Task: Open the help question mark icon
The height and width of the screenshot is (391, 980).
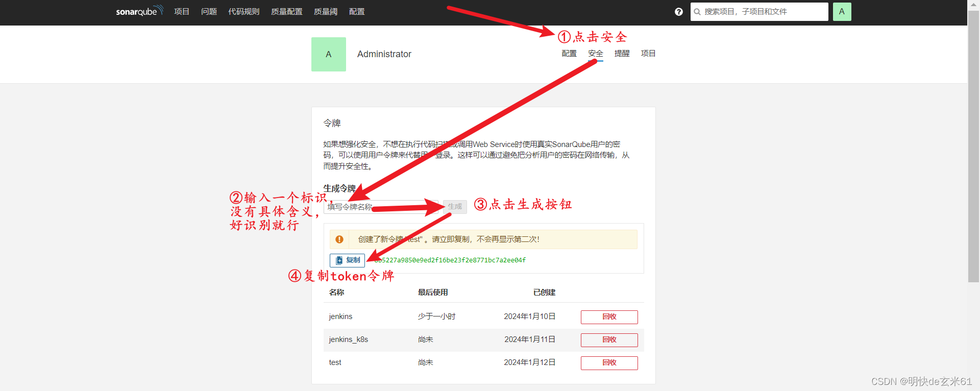Action: [678, 12]
